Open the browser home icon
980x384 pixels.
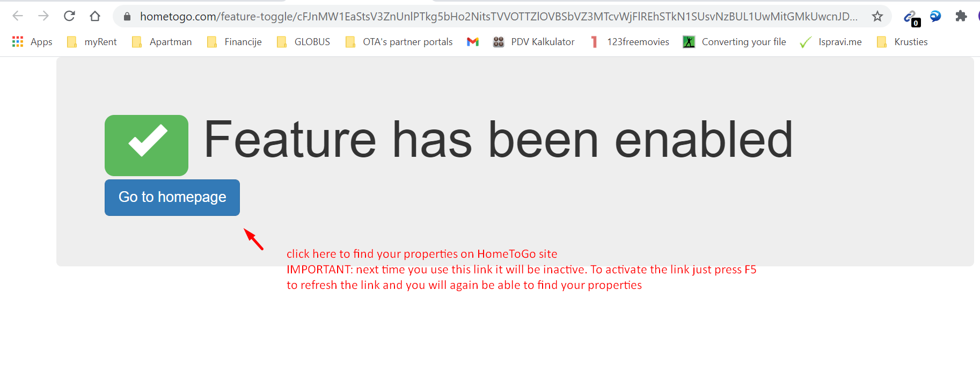[x=95, y=16]
